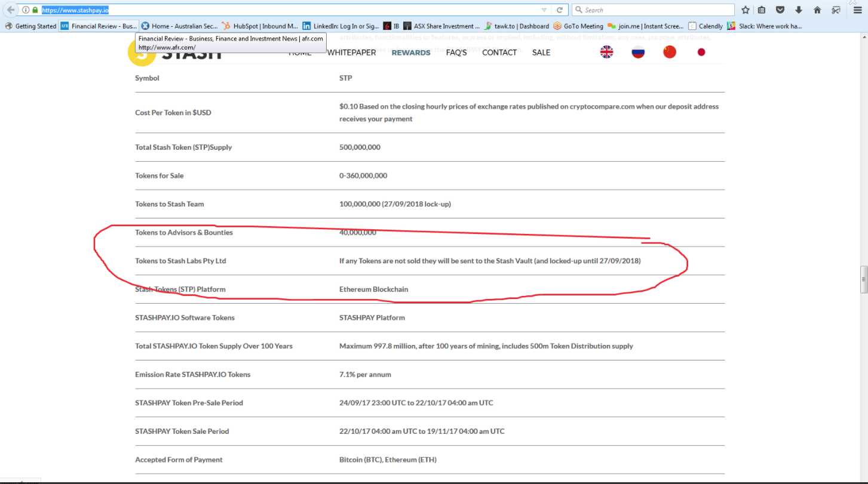Click the bookmark star icon
Image resolution: width=868 pixels, height=484 pixels.
point(746,10)
